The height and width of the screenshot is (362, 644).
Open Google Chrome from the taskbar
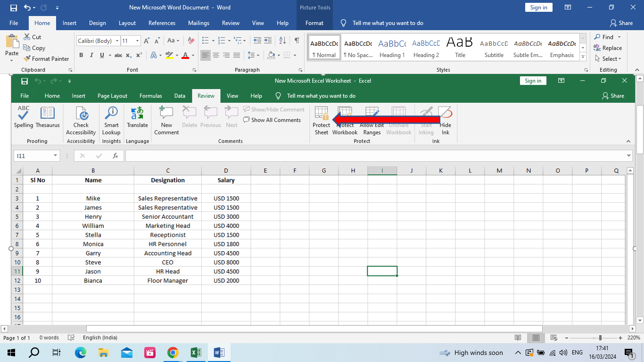click(173, 353)
